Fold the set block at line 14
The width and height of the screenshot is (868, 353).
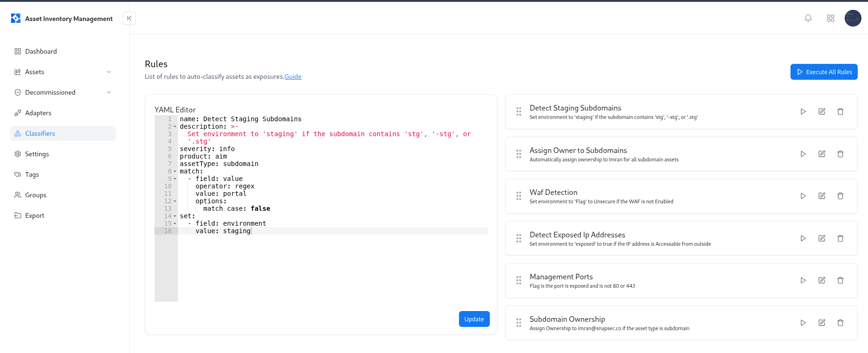click(x=175, y=216)
